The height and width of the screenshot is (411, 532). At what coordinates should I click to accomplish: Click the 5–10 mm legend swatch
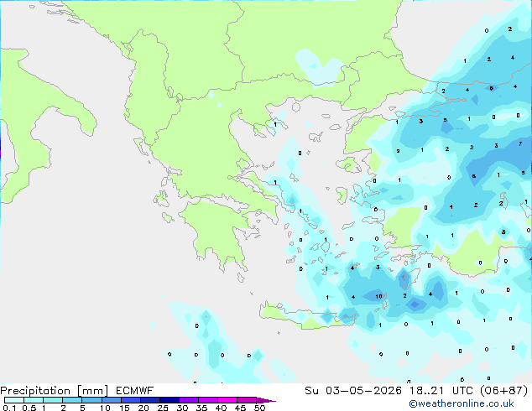point(91,400)
